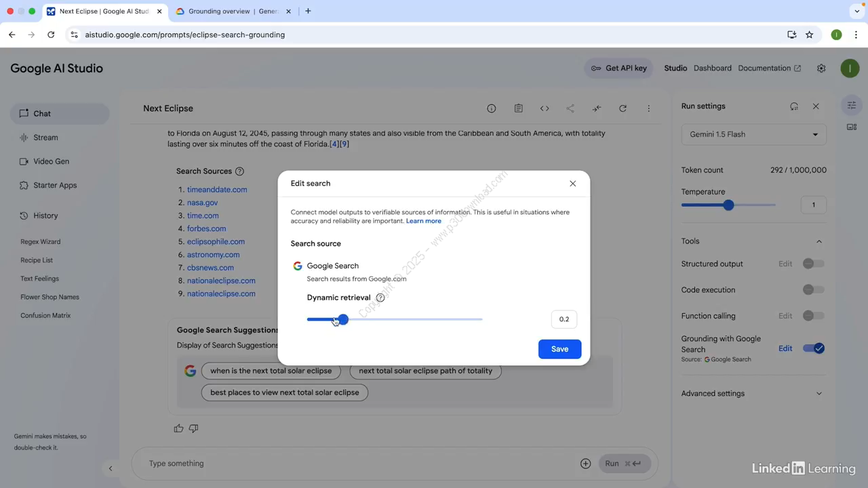Click the Get API key button

pyautogui.click(x=618, y=68)
